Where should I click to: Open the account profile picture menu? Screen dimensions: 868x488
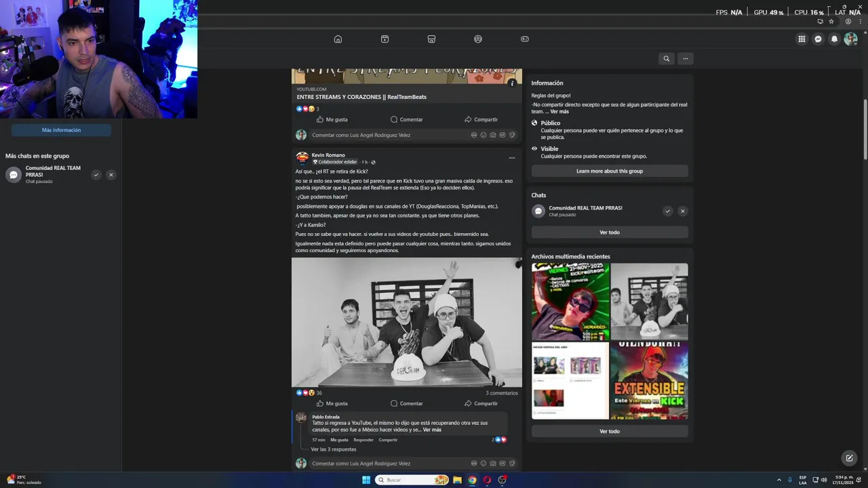[x=850, y=39]
